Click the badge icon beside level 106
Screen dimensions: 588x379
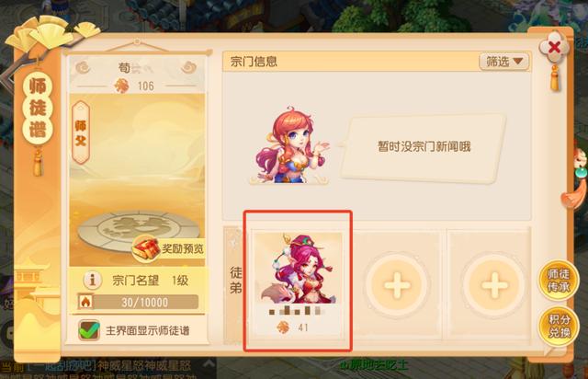click(121, 86)
